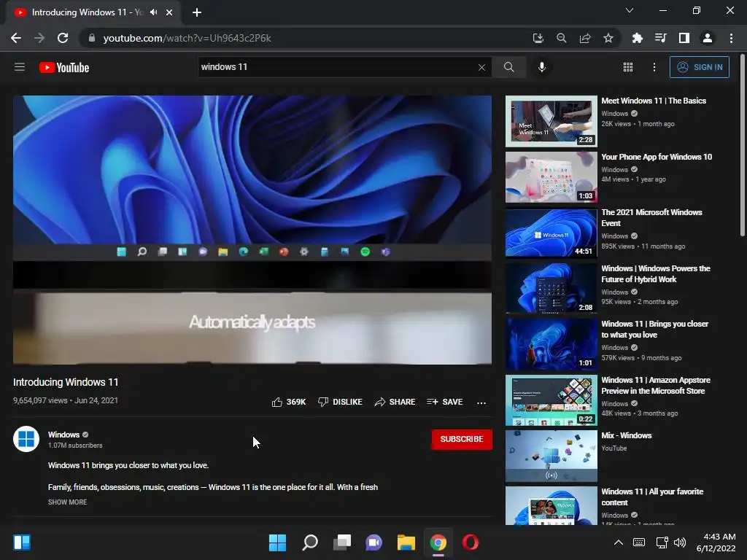Toggle the Chrome side panel
This screenshot has width=747, height=560.
click(684, 38)
